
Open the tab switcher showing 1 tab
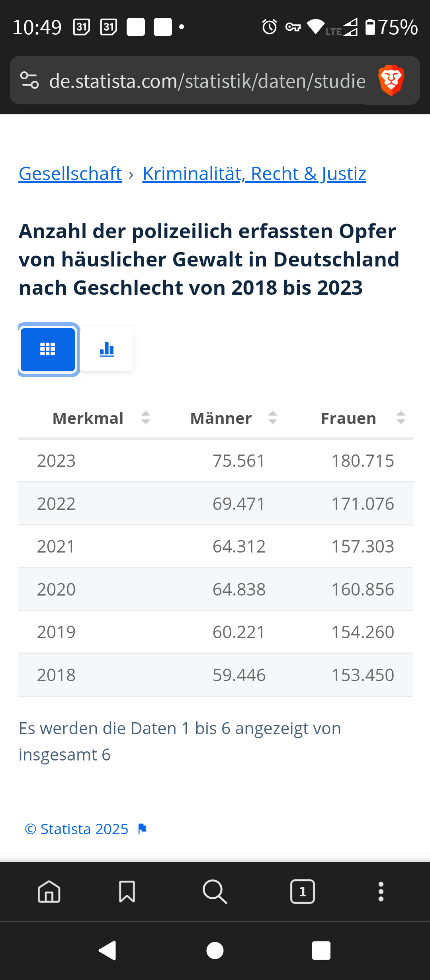[x=303, y=891]
